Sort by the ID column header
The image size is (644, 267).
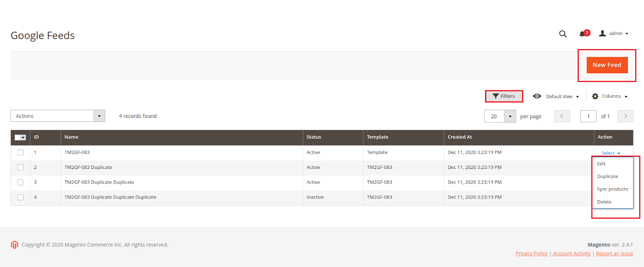pos(45,138)
